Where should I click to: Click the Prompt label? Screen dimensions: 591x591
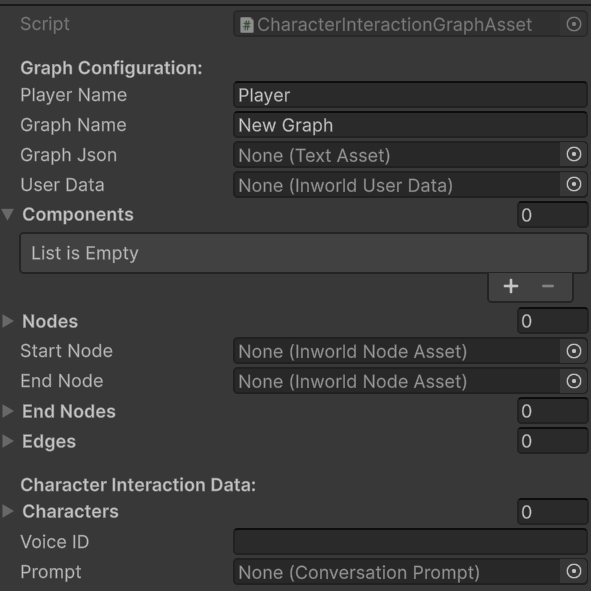coord(51,572)
